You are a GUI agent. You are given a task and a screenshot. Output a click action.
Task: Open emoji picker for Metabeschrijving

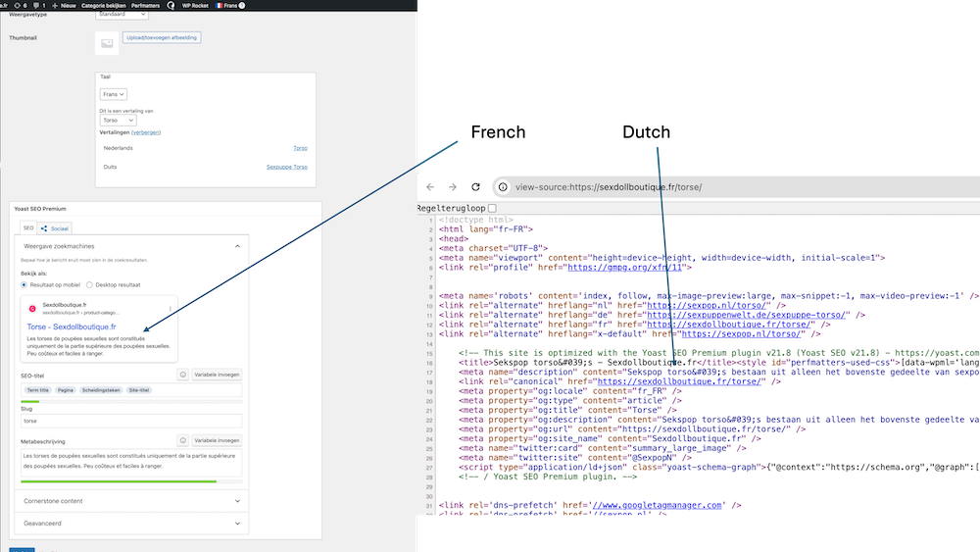(x=183, y=440)
